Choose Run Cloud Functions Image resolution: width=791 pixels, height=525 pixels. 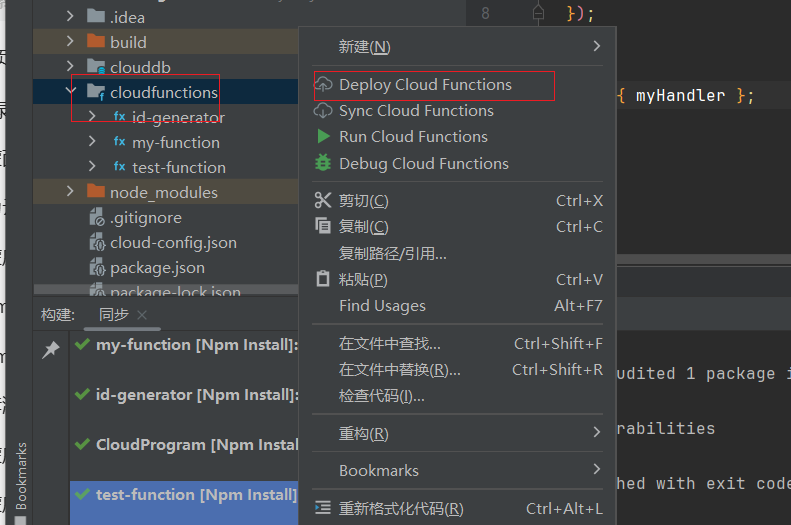click(x=458, y=137)
